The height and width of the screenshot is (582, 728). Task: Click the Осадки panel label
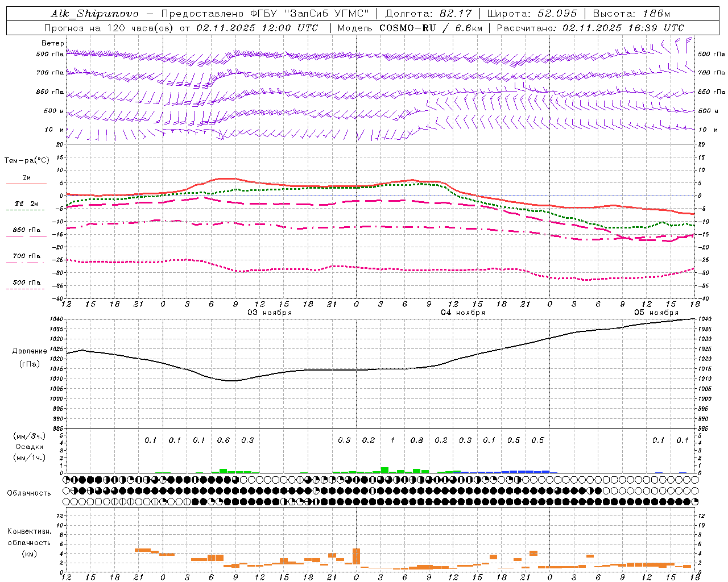click(x=30, y=447)
